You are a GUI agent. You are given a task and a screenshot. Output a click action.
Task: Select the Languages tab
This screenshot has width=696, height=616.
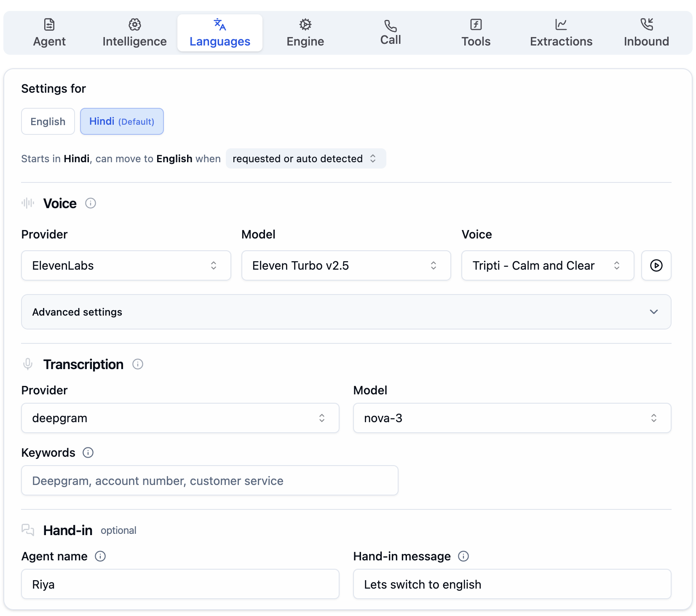point(220,33)
